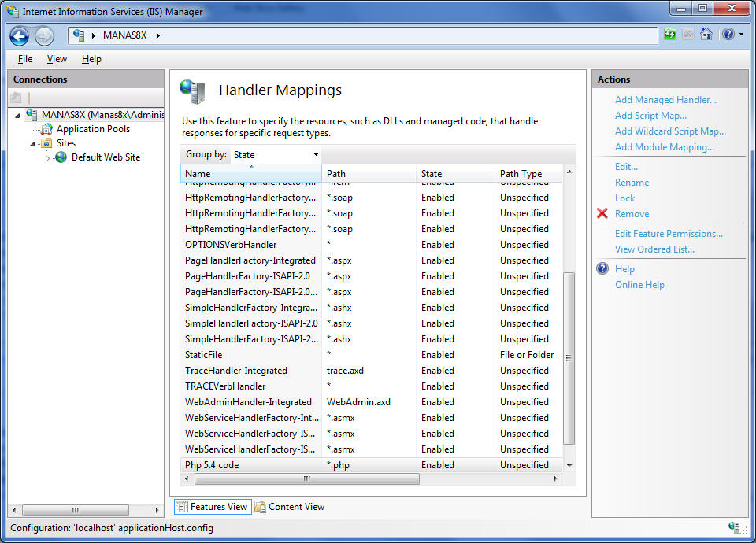
Task: Sort by the Path column header
Action: 369,173
